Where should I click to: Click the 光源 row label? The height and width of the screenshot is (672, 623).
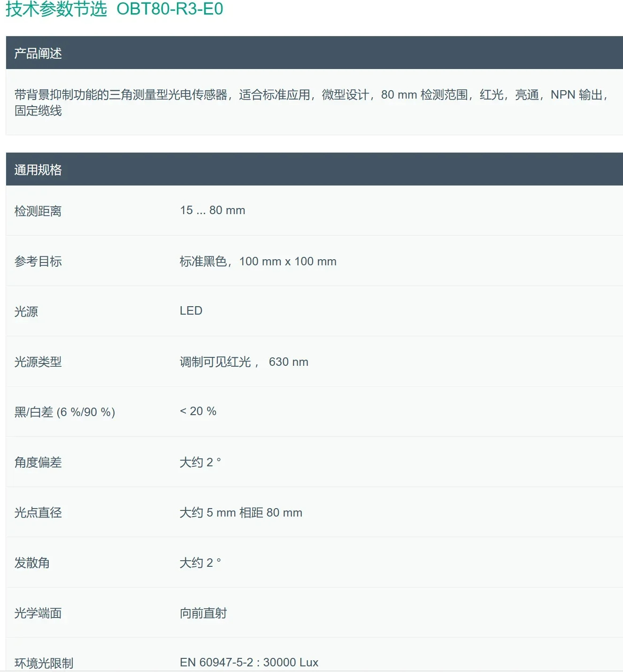[x=26, y=311]
